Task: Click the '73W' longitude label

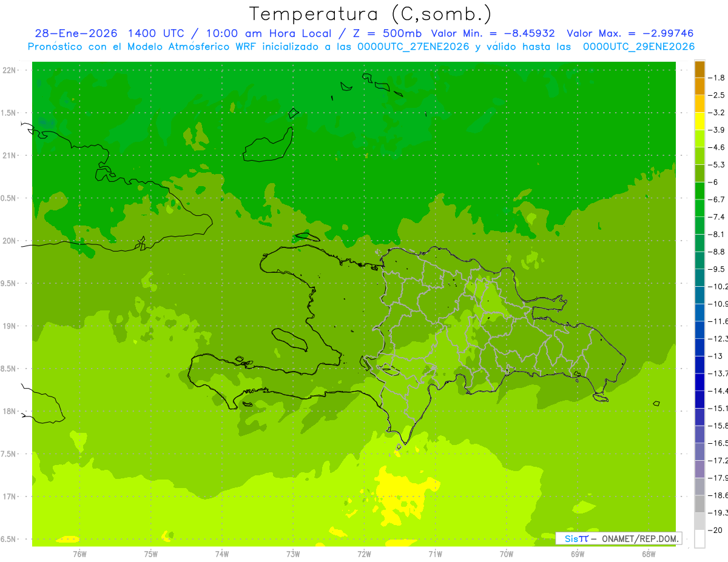Action: click(293, 554)
